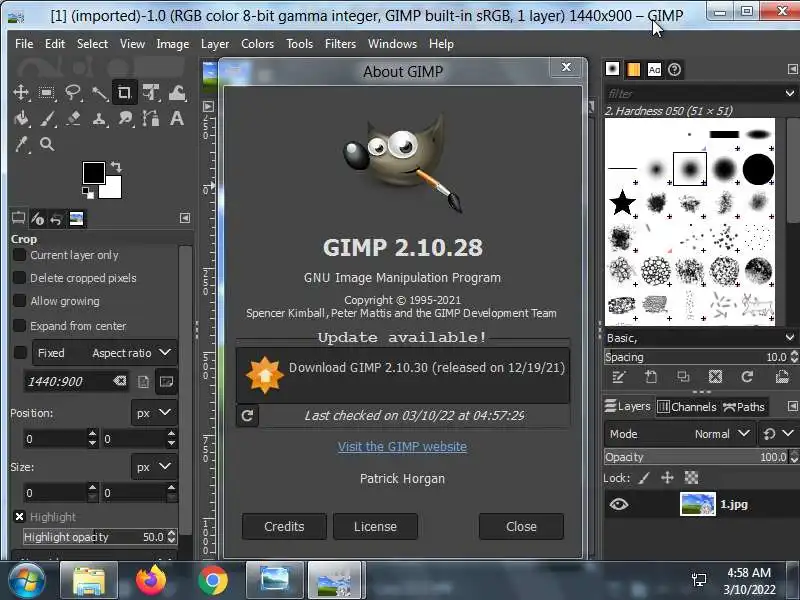Screen dimensions: 800x600
Task: Open the Images tab icon
Action: click(x=77, y=218)
